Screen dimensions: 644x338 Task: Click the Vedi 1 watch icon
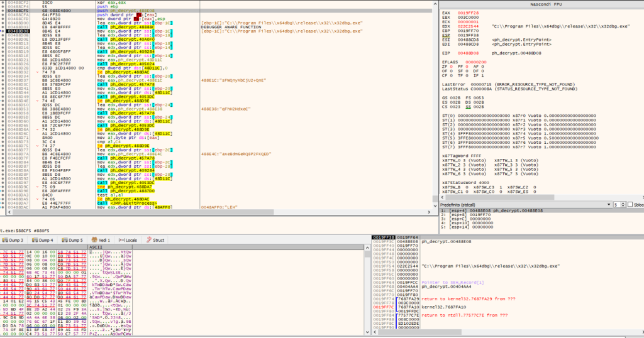(93, 240)
